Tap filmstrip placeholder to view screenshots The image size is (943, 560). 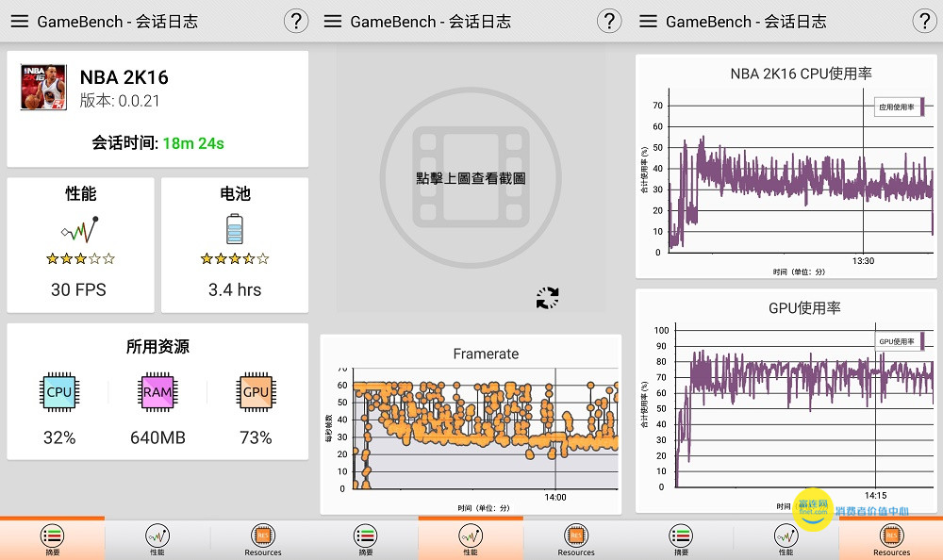click(471, 178)
